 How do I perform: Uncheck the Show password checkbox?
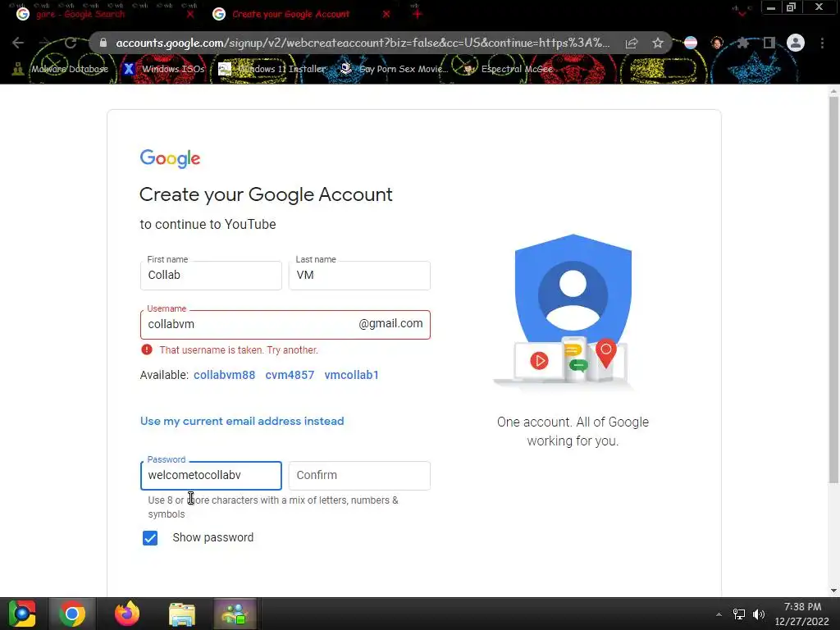150,538
